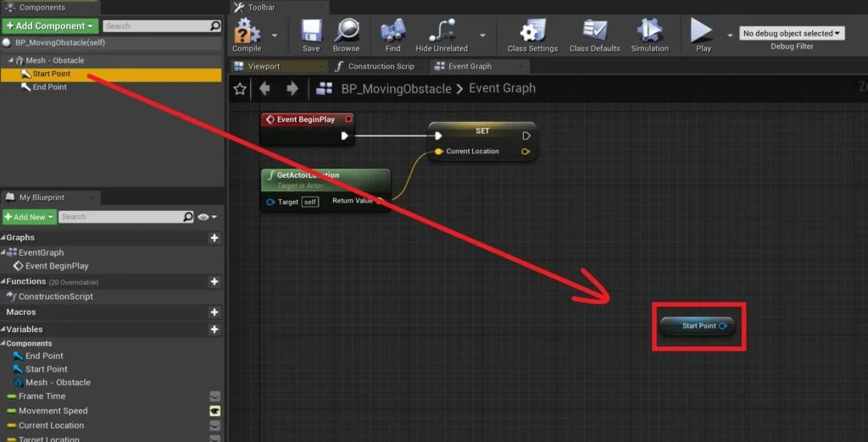Viewport: 868px width, 442px height.
Task: Click the My Blueprint search field
Action: 125,217
